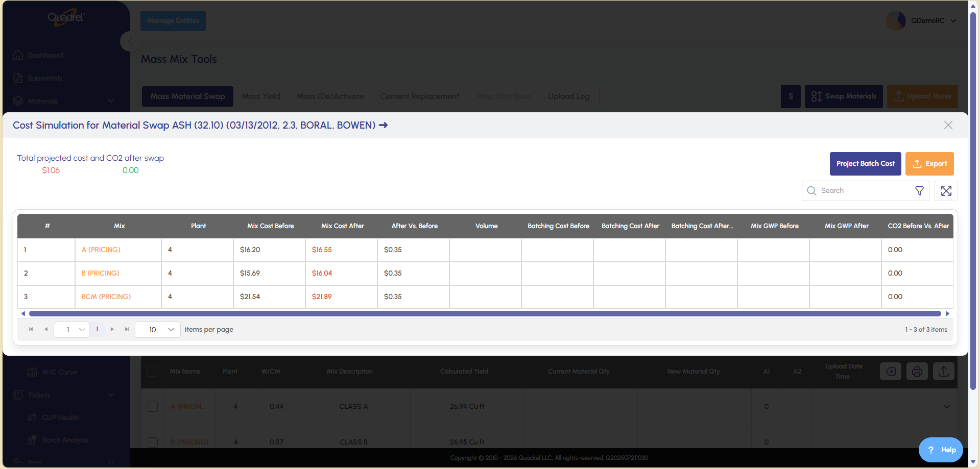Close the Cost Simulation dialog
This screenshot has height=469, width=980.
pos(948,125)
